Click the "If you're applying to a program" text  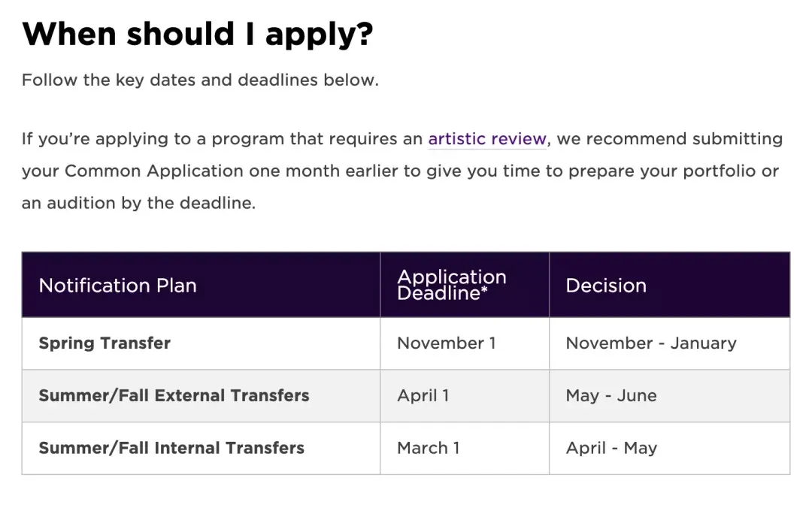[x=135, y=139]
